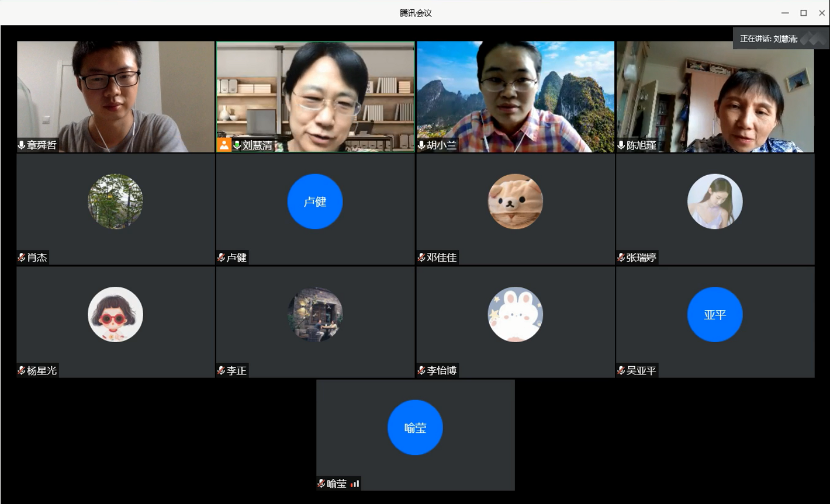Click the bear avatar of 邓佳佳
This screenshot has height=504, width=830.
515,201
